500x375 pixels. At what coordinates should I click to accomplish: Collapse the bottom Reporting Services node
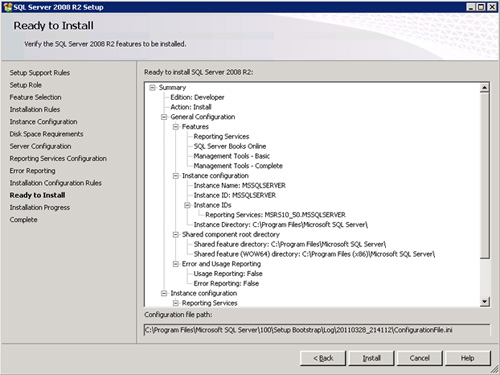pyautogui.click(x=176, y=303)
